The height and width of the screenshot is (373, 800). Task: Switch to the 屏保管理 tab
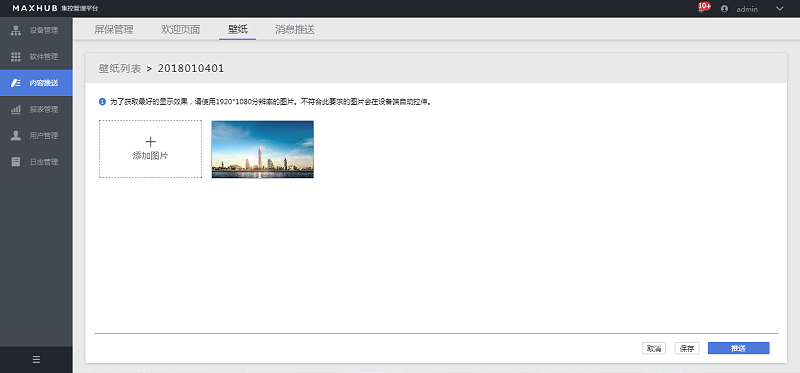point(114,30)
